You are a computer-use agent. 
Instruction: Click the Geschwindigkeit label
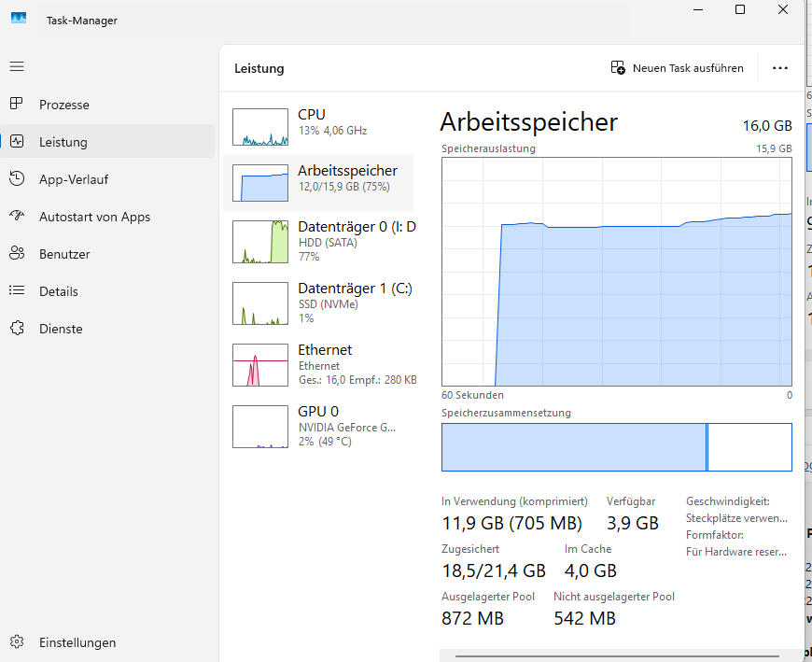728,501
